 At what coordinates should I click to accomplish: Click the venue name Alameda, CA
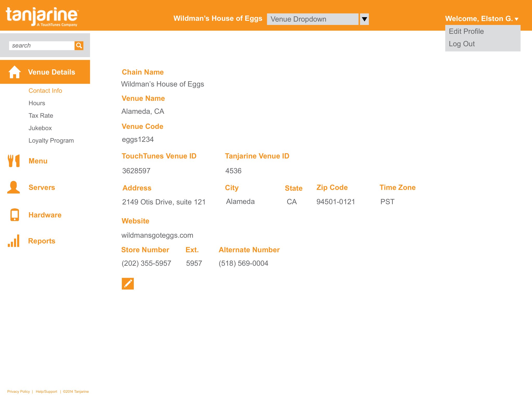tap(143, 111)
